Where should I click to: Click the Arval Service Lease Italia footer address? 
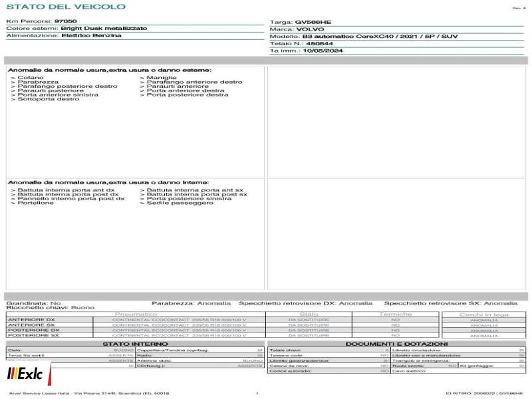coord(89,393)
